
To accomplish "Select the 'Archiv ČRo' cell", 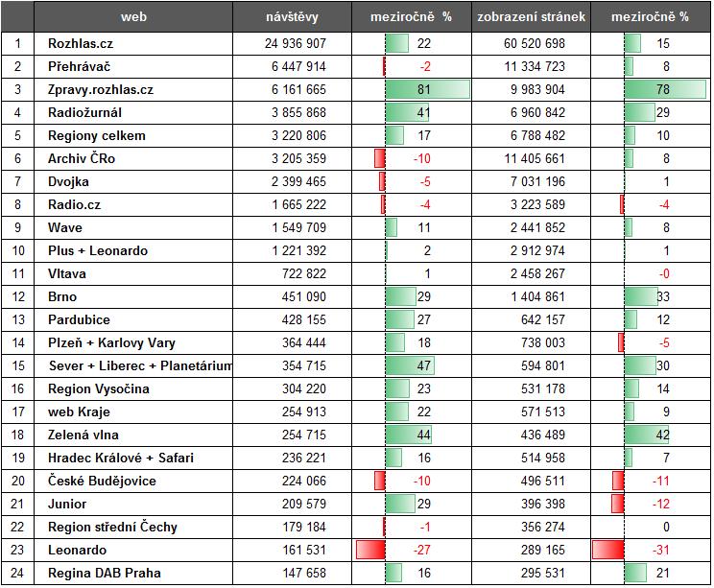I will click(133, 159).
